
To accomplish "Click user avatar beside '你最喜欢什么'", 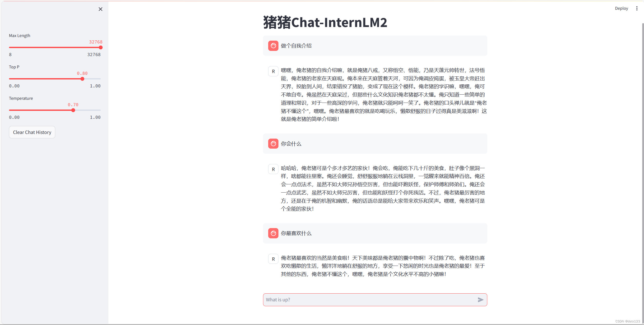I will [273, 233].
